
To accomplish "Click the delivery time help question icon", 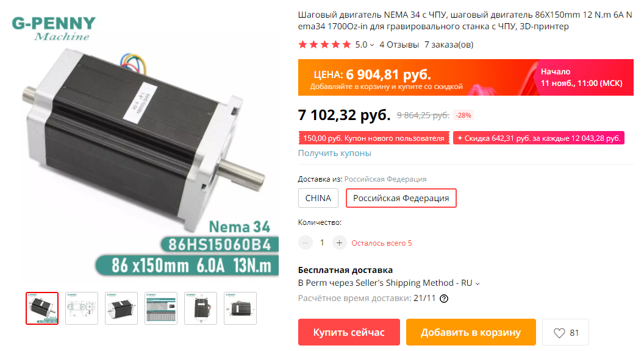I will pyautogui.click(x=444, y=299).
